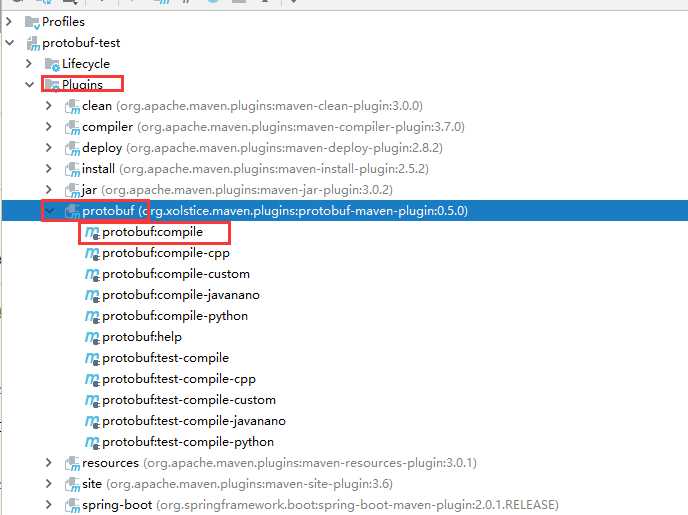Expand the Lifecycle node
Screen dimensions: 688x515
(x=29, y=64)
